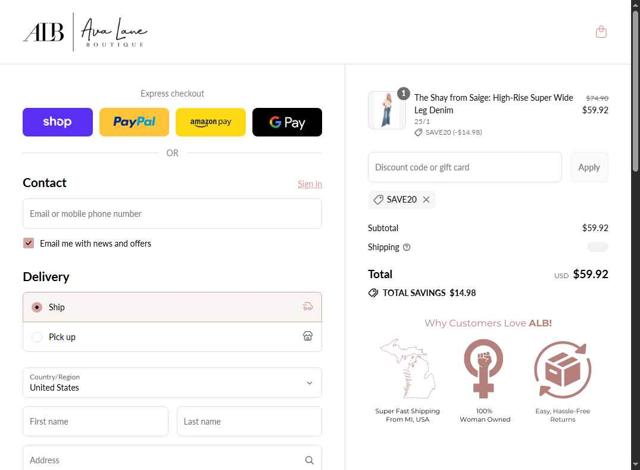640x470 pixels.
Task: Focus the First name field
Action: click(x=96, y=421)
